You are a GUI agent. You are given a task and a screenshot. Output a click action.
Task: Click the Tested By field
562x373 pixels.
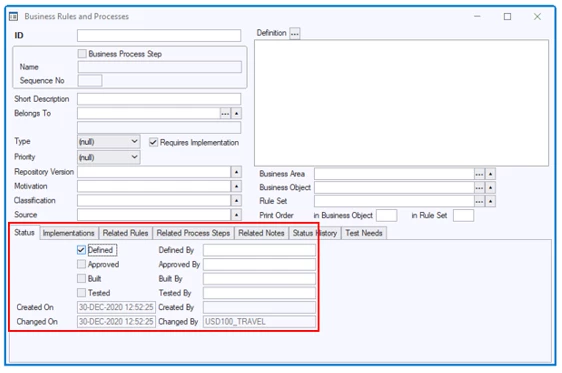[x=259, y=293]
